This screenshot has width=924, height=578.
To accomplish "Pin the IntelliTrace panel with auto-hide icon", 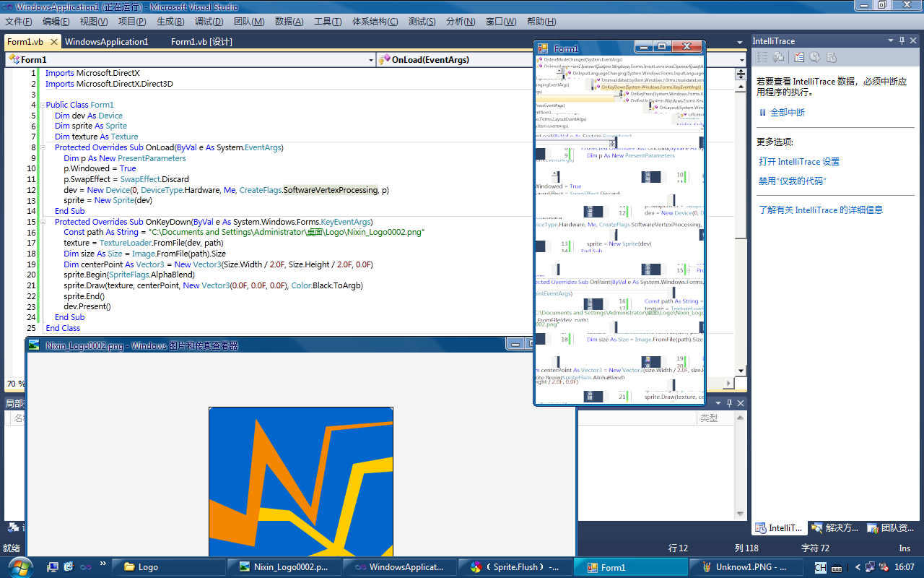I will point(902,41).
